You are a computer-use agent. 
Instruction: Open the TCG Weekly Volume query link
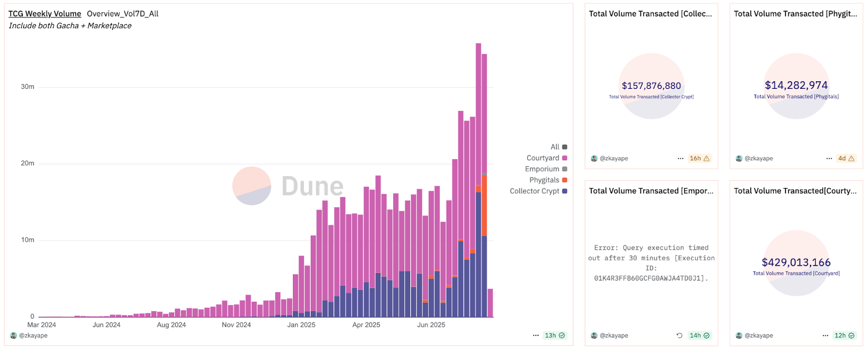pos(44,14)
